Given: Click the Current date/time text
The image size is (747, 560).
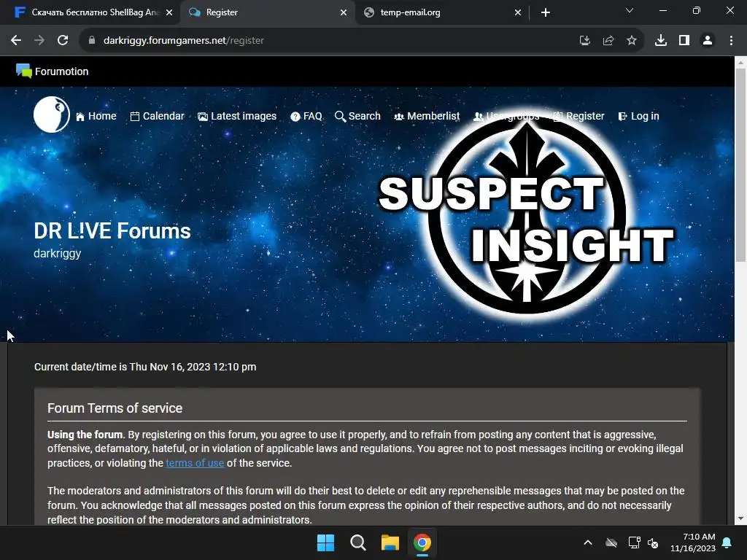Looking at the screenshot, I should (x=145, y=367).
